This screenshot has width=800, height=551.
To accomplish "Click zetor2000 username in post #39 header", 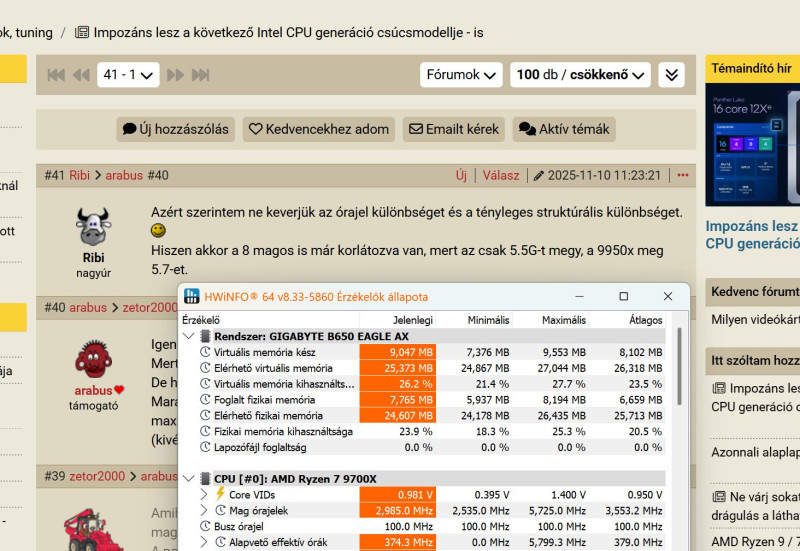I will pos(97,476).
